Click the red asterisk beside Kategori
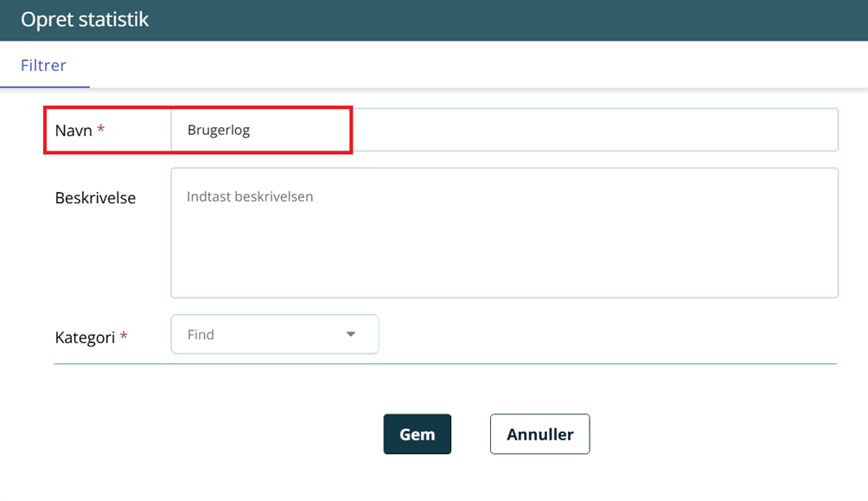Image resolution: width=868 pixels, height=501 pixels. coord(124,337)
